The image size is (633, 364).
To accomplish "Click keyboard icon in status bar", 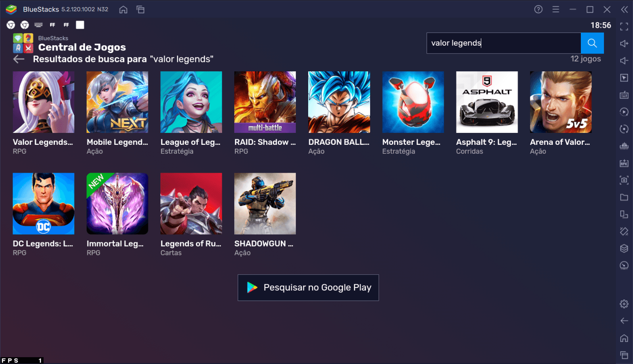I will [38, 25].
